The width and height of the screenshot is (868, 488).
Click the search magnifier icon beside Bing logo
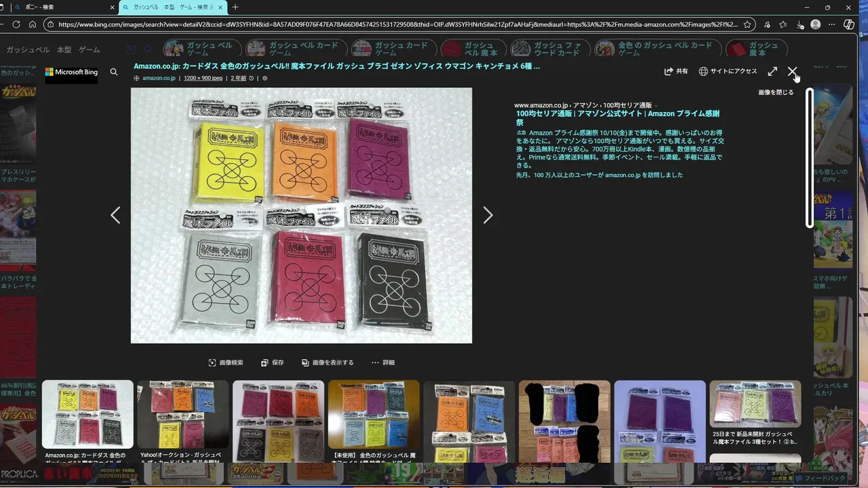[x=114, y=72]
